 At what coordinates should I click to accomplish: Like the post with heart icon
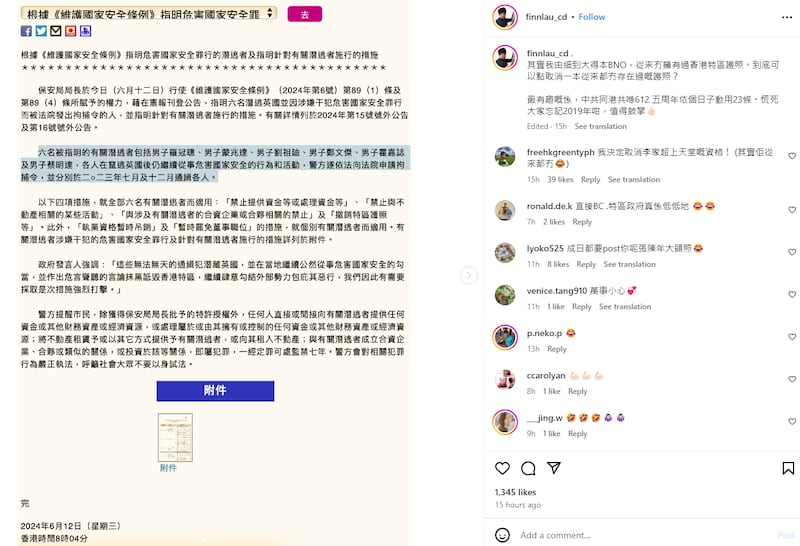[502, 468]
